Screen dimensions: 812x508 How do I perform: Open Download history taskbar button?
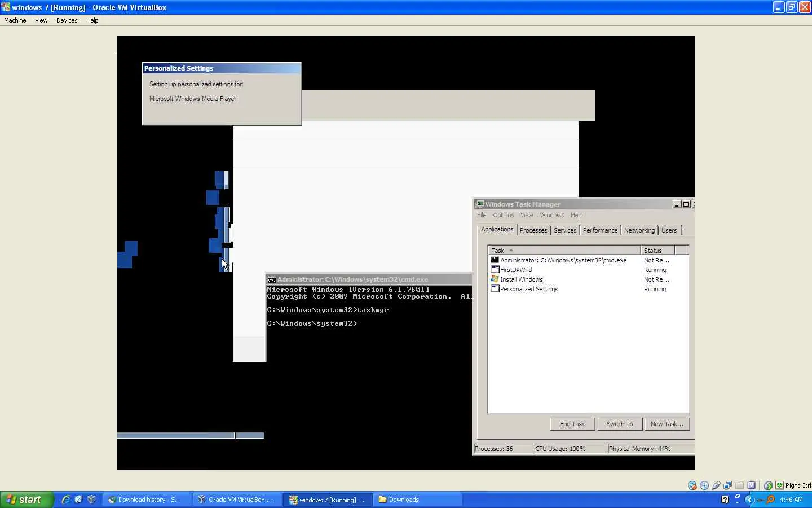point(147,500)
